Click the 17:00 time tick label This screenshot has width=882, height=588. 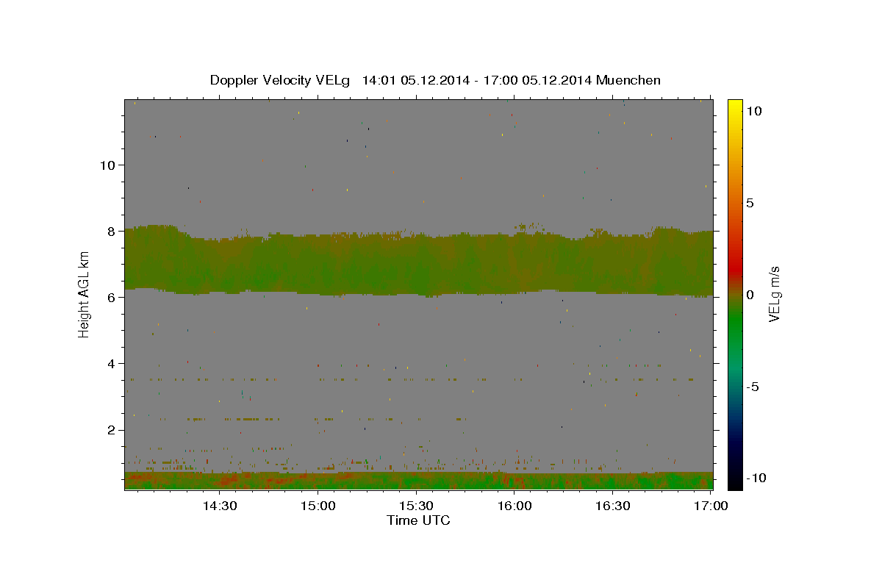coord(711,506)
